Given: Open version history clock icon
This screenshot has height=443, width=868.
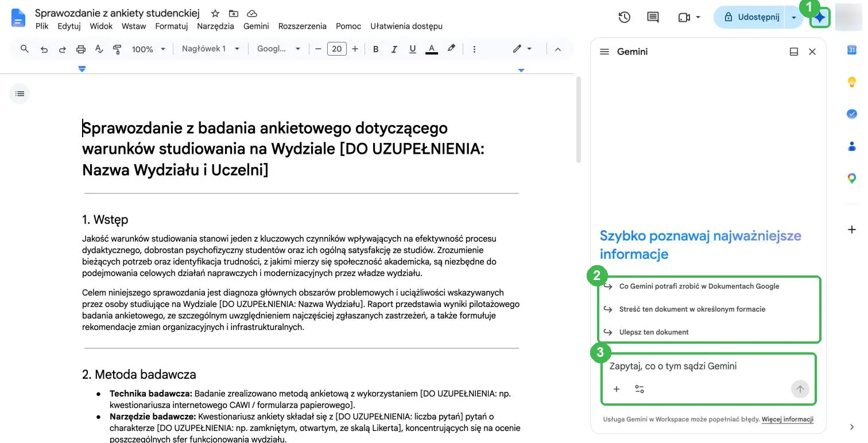Looking at the screenshot, I should click(625, 17).
